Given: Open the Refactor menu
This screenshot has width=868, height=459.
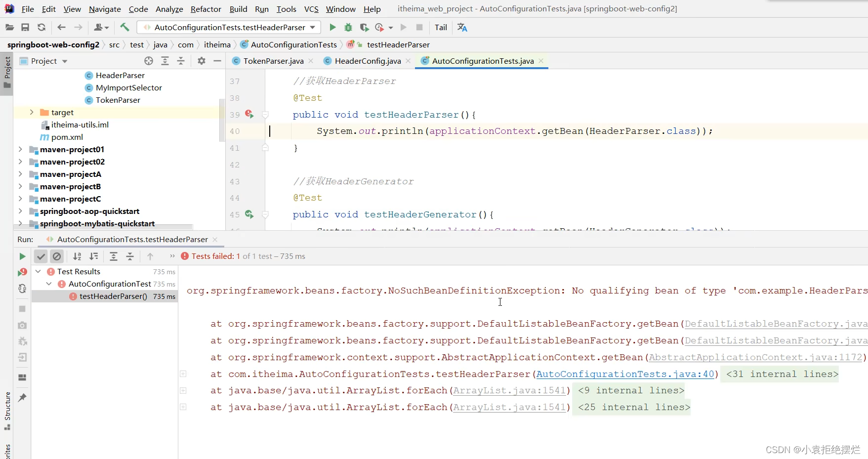Looking at the screenshot, I should [206, 9].
